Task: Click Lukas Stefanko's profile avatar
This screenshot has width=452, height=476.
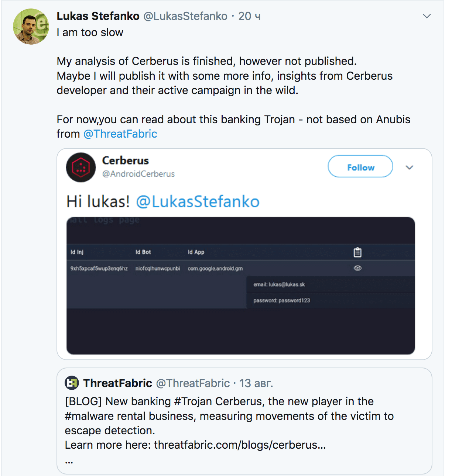Action: pyautogui.click(x=31, y=27)
